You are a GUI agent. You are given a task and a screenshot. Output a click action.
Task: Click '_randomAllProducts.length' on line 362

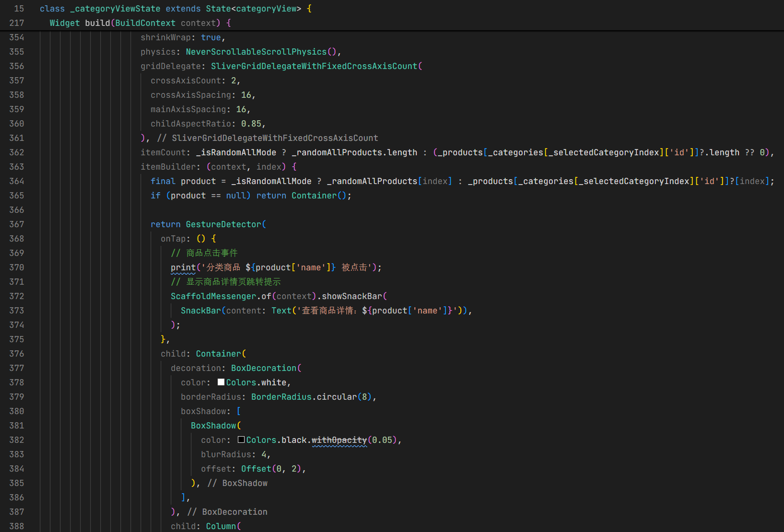pos(354,152)
